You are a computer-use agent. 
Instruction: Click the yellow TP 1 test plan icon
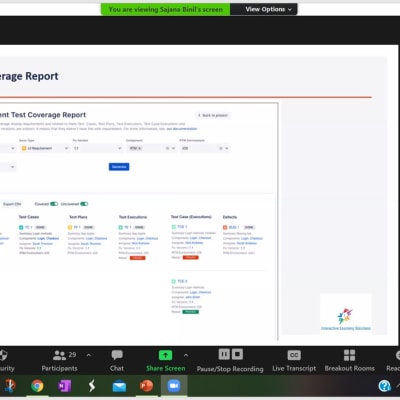[70, 227]
